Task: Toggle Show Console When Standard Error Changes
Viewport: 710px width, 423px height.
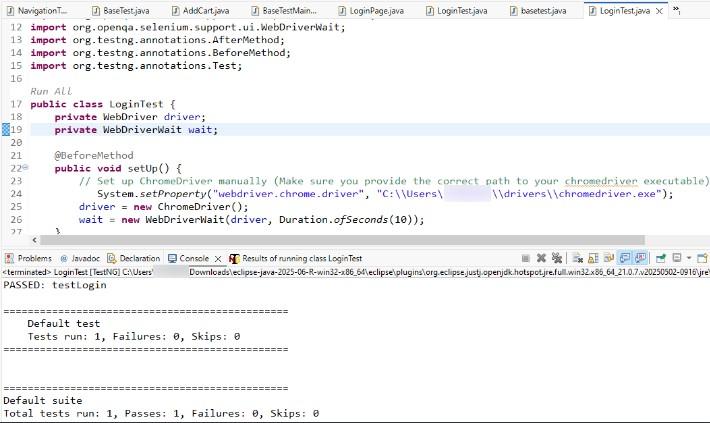Action: (640, 258)
